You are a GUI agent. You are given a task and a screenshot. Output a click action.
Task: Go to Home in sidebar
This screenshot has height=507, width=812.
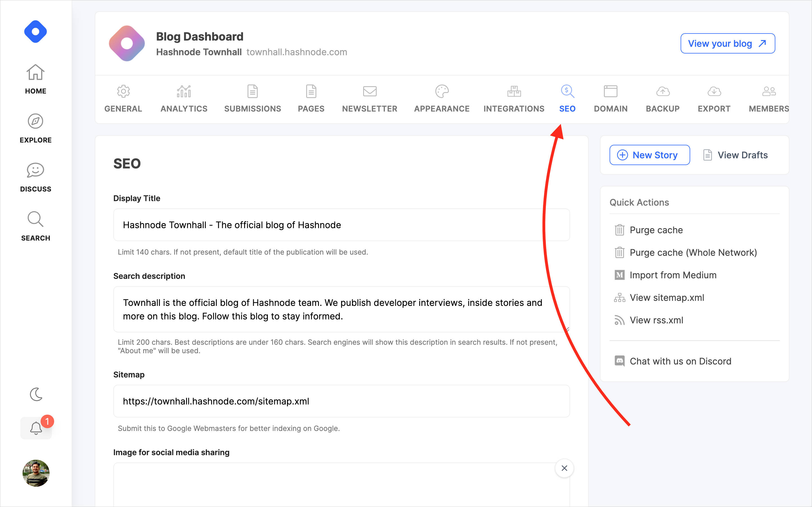point(35,79)
